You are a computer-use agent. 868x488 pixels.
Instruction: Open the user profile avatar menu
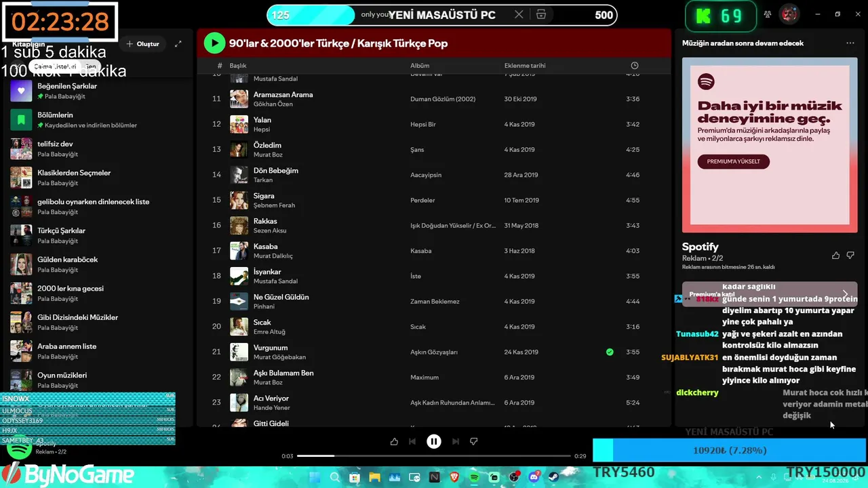pos(789,14)
